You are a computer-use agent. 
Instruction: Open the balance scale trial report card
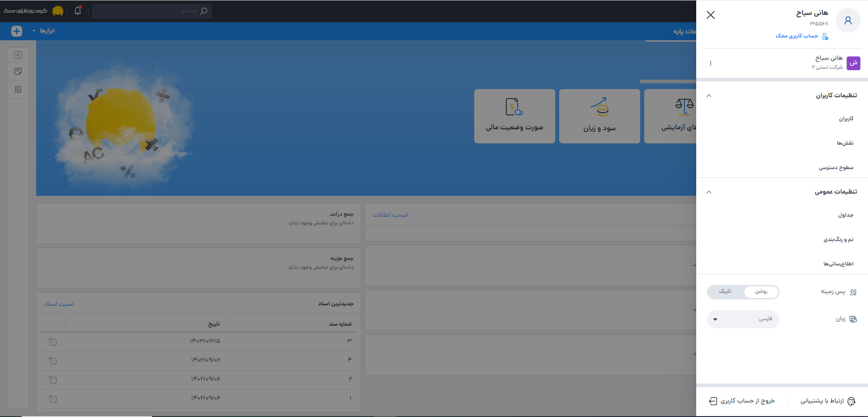(670, 116)
